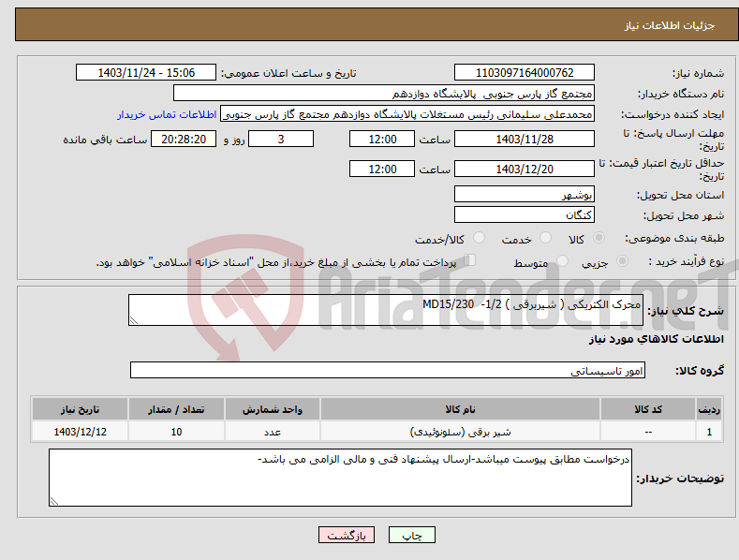
Task: Click the response deadline time 12:00 field
Action: (x=382, y=139)
